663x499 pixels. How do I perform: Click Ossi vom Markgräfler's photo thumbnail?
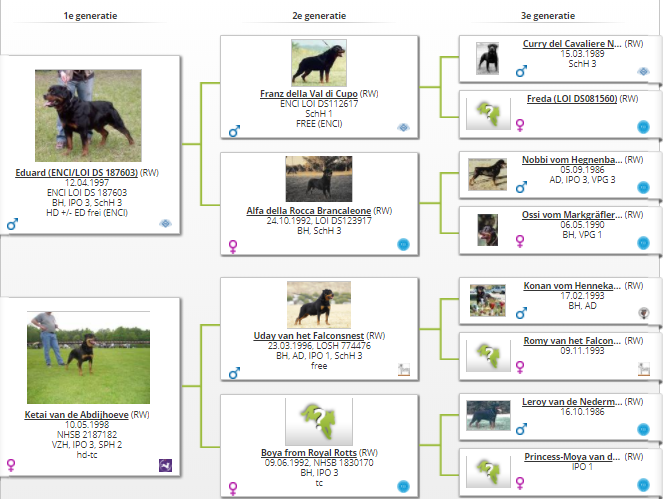[488, 229]
